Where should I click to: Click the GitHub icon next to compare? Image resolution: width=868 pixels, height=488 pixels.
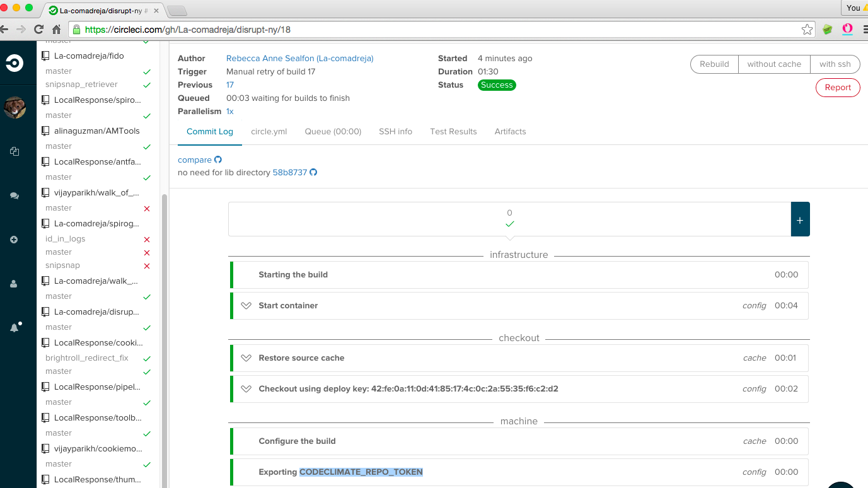click(218, 160)
